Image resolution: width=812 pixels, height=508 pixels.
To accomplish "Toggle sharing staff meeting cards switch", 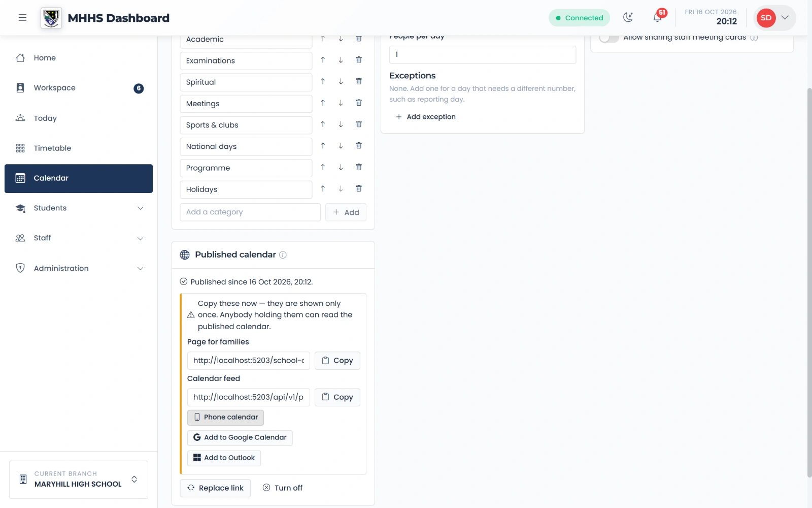I will tap(609, 38).
